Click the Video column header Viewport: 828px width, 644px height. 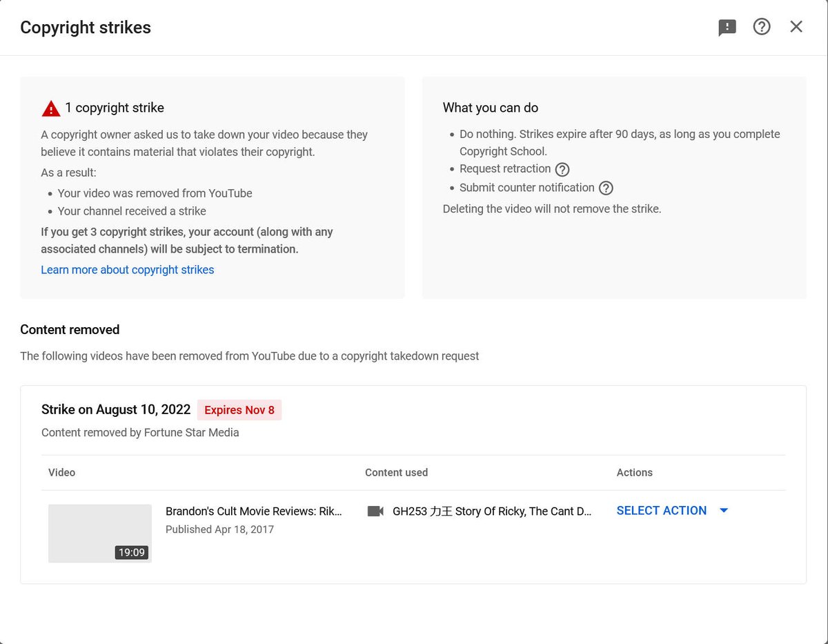(x=62, y=473)
